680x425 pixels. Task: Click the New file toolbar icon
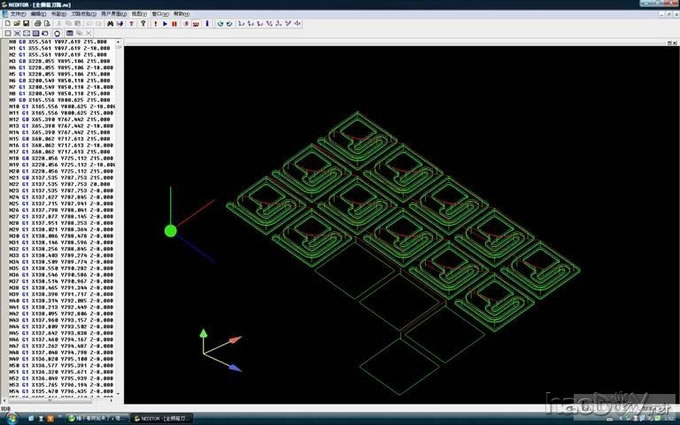click(x=8, y=23)
